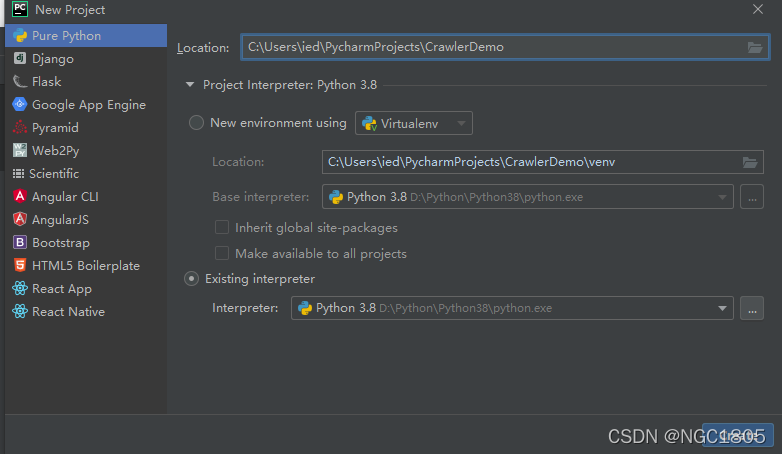Check Make available to all projects
The width and height of the screenshot is (782, 454).
[x=222, y=253]
